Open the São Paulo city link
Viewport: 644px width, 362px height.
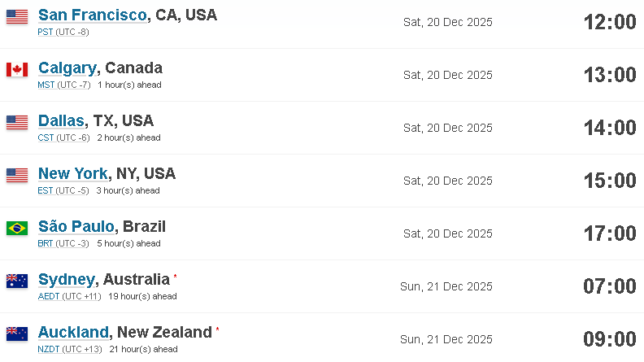(x=76, y=226)
